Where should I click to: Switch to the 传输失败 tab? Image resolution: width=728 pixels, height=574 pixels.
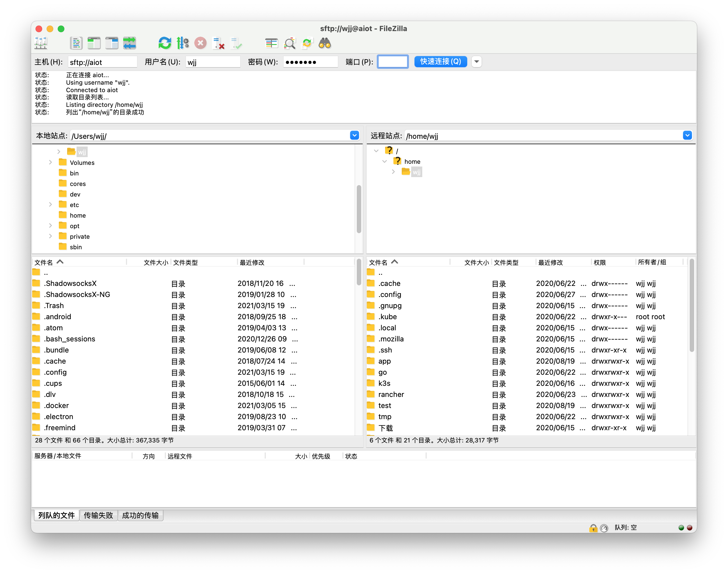[98, 515]
